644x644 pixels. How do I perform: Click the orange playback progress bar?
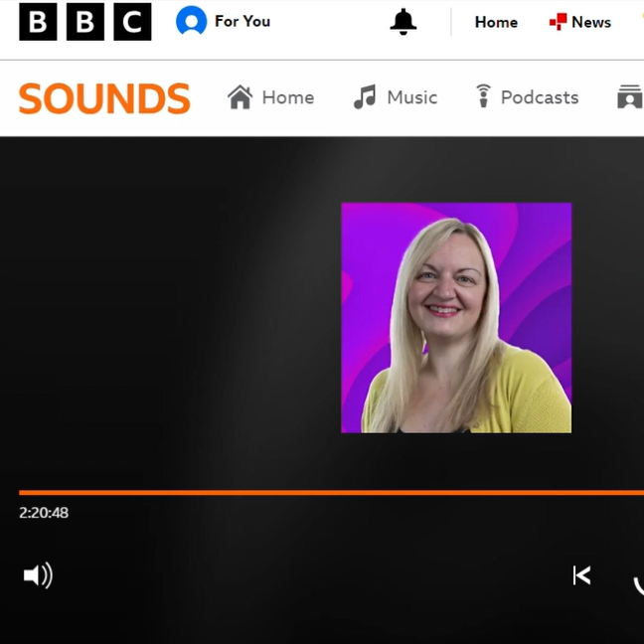click(332, 493)
